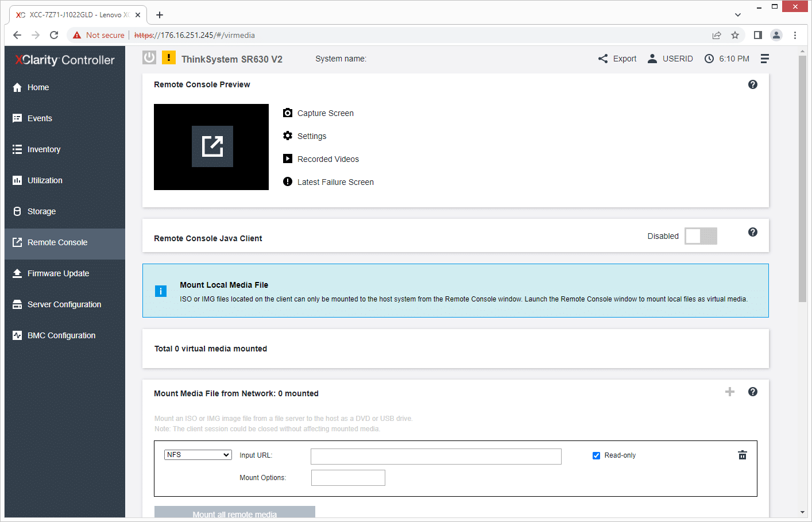
Task: Open Server Configuration in sidebar
Action: 65,304
